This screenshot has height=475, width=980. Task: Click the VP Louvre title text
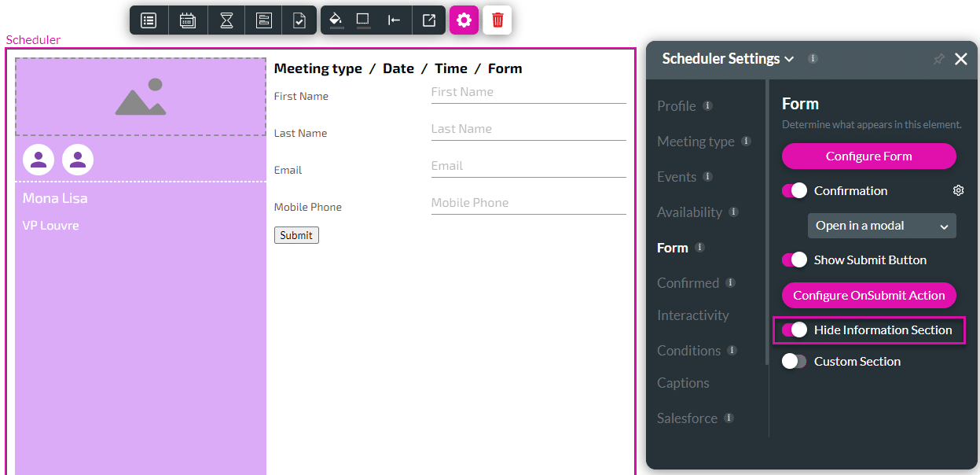[50, 226]
